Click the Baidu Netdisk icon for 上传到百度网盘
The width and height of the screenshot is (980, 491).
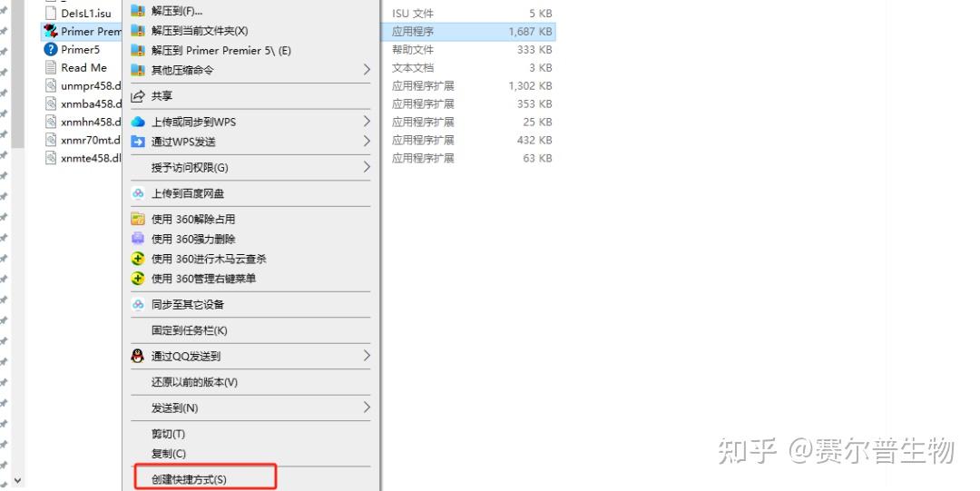coord(138,194)
